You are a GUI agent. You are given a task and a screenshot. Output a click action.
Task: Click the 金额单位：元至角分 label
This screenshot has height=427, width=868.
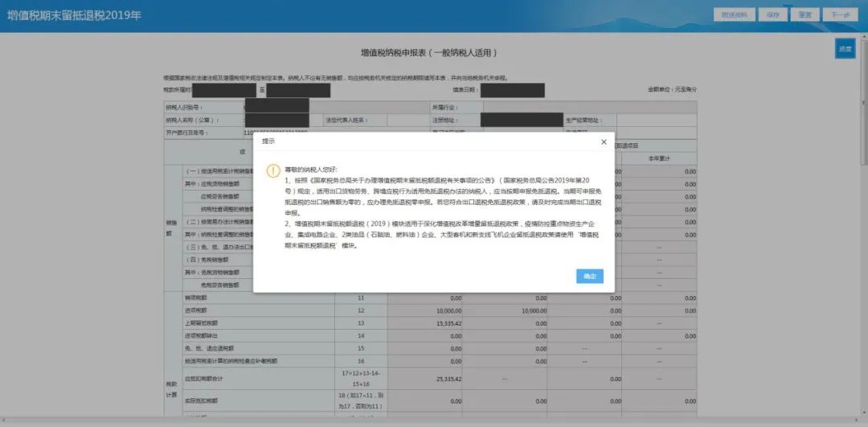tap(672, 89)
